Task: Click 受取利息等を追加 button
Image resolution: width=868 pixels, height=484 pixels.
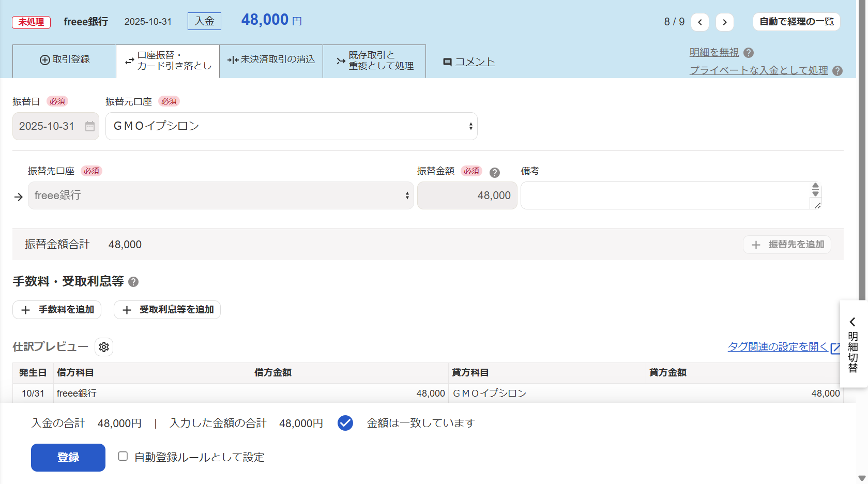Action: (167, 310)
